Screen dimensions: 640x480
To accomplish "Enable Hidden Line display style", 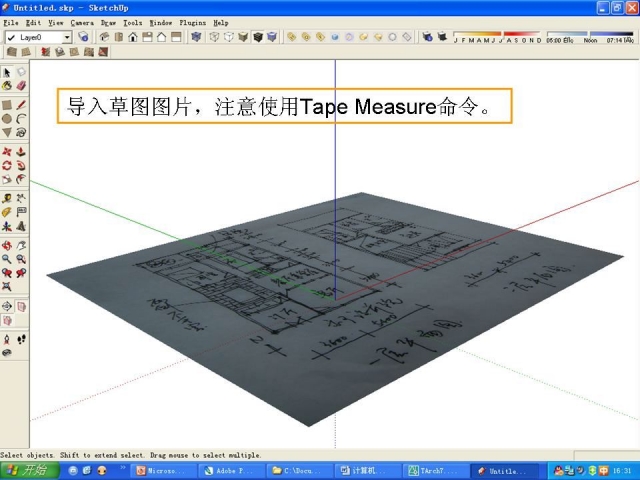I will [x=229, y=37].
